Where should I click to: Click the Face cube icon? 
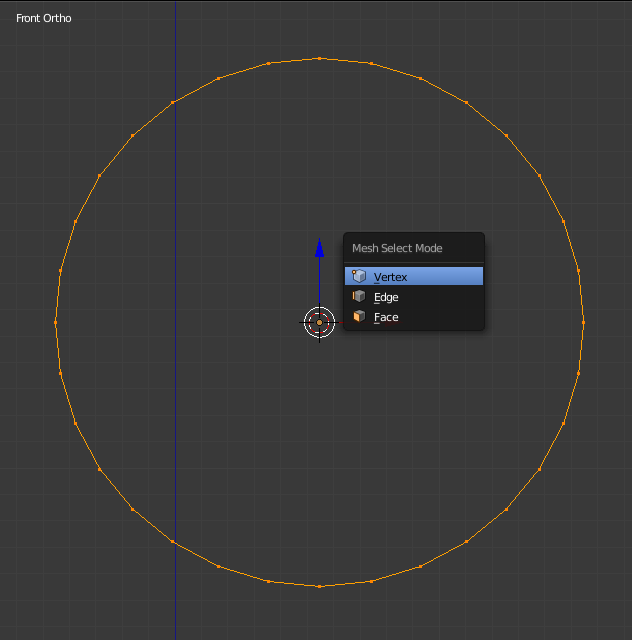[x=358, y=316]
